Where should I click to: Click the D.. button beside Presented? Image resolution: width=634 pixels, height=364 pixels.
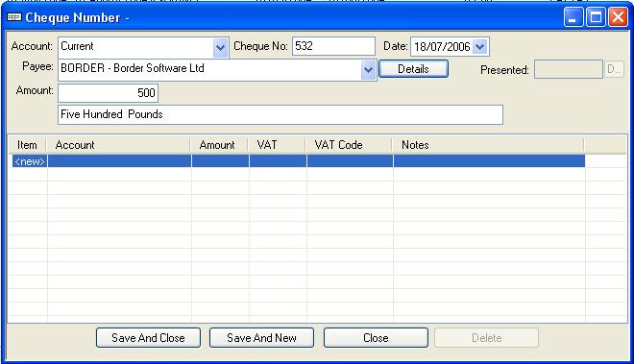(614, 69)
